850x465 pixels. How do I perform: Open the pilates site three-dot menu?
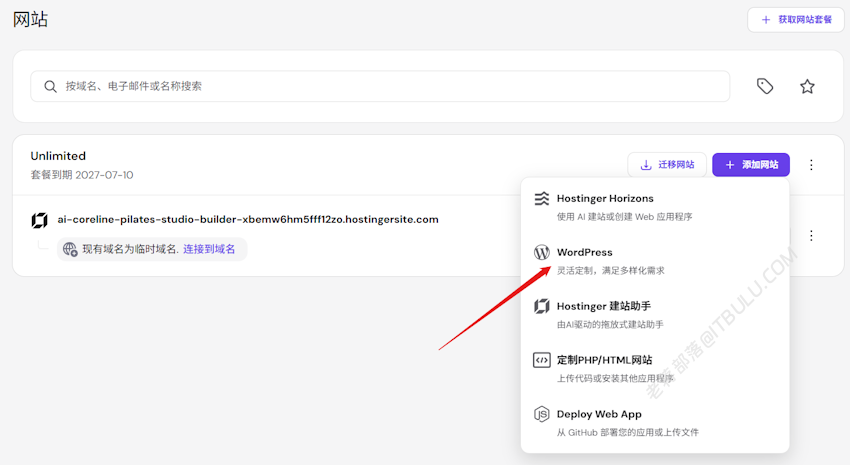click(x=811, y=235)
